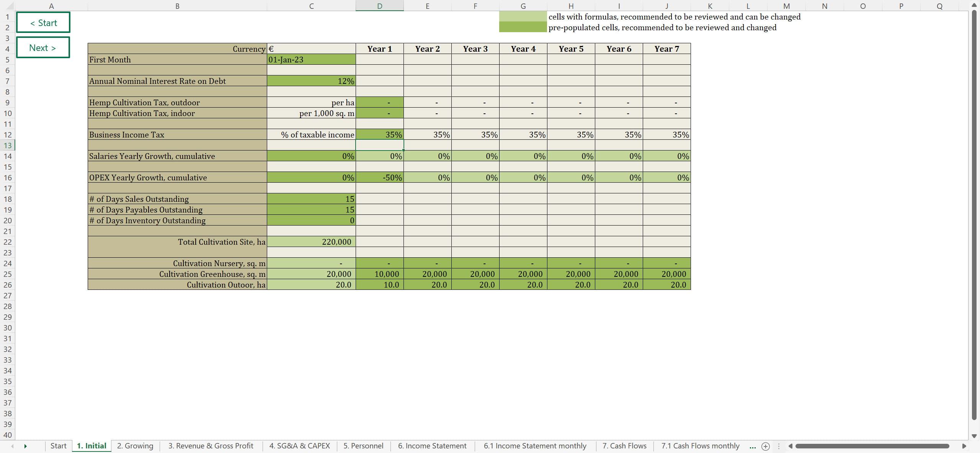980x453 pixels.
Task: Click the vertical scrollbar down arrow
Action: 974,436
